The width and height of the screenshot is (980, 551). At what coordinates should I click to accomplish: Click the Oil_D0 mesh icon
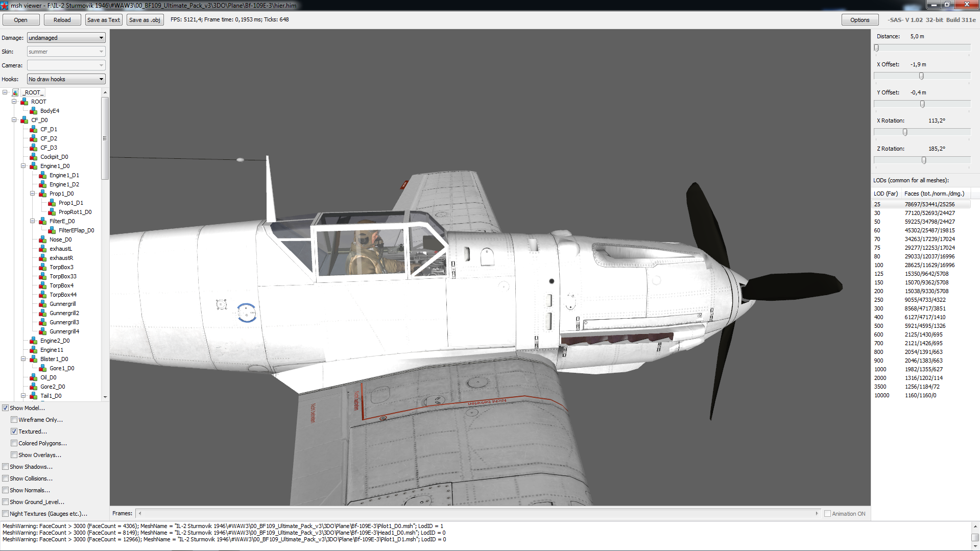point(33,377)
